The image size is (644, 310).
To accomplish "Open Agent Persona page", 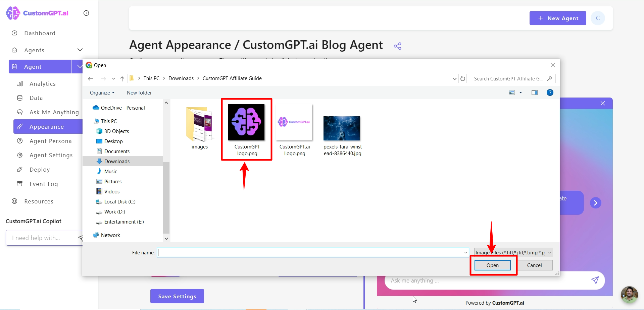I will [x=51, y=141].
